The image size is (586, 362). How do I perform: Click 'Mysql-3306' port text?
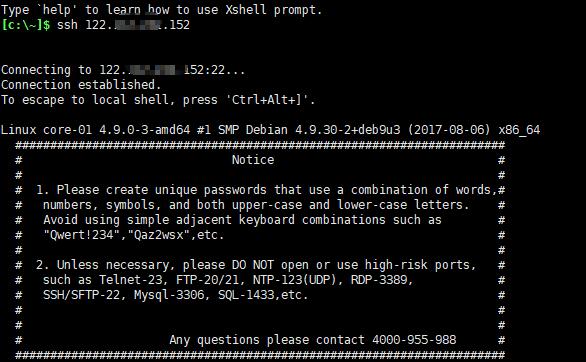pos(170,295)
